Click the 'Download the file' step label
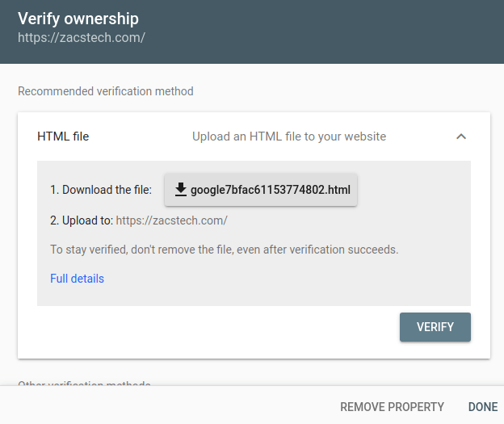504x424 pixels. point(101,190)
